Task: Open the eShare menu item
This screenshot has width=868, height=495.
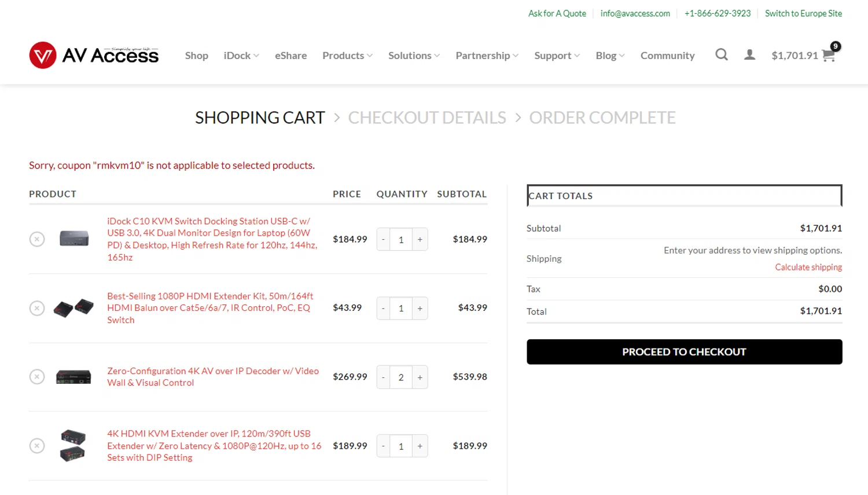Action: point(290,56)
